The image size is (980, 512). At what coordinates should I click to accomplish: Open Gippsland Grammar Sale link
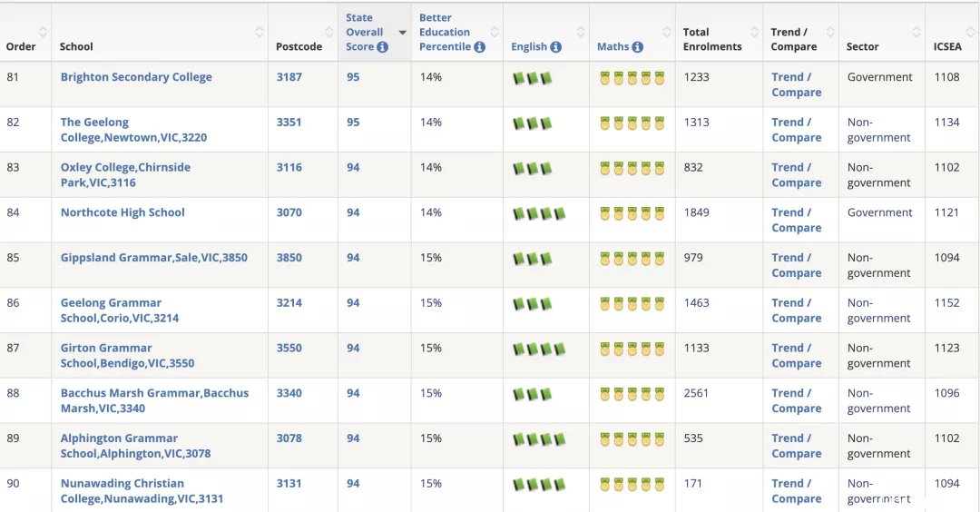153,258
